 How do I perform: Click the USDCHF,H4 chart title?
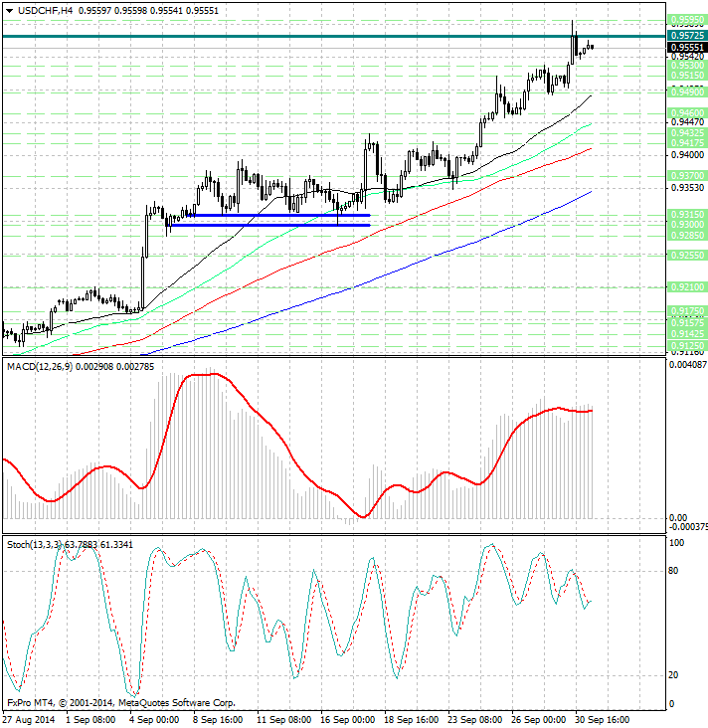click(38, 10)
